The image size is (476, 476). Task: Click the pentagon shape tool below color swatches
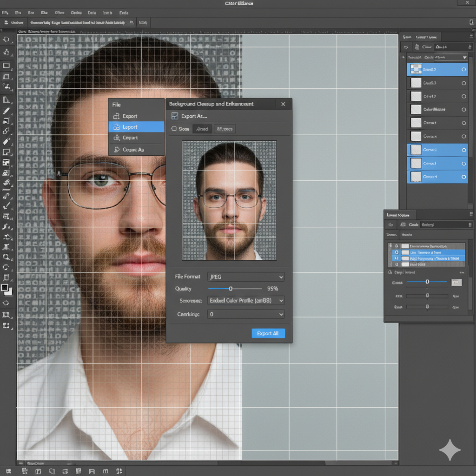coord(6,303)
